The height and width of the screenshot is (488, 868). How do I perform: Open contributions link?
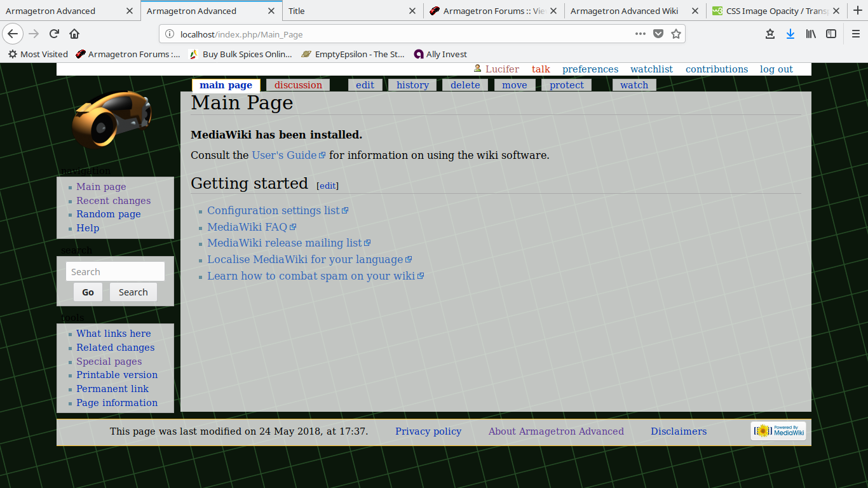pos(717,69)
